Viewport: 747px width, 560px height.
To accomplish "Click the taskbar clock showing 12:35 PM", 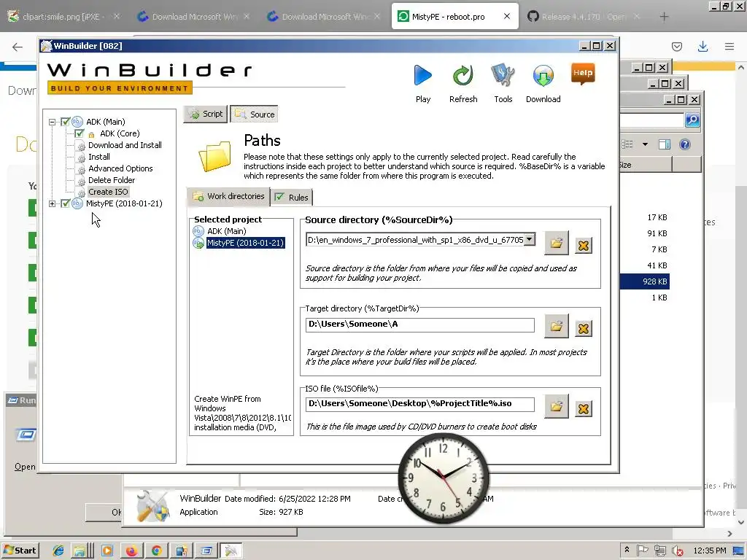I will pyautogui.click(x=709, y=551).
